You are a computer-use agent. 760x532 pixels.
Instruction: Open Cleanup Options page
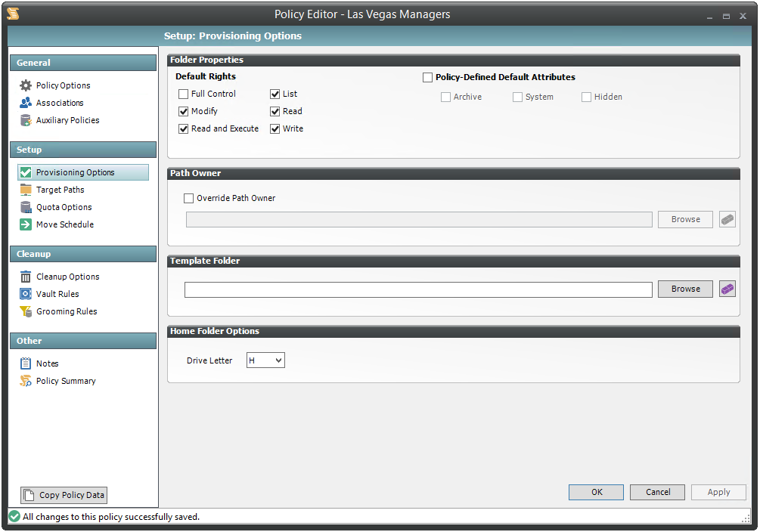pyautogui.click(x=68, y=277)
